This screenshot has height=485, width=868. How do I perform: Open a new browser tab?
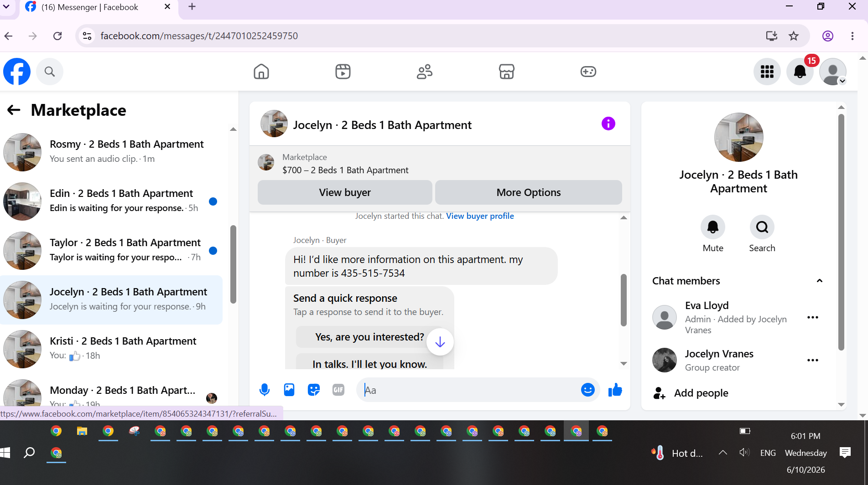click(192, 7)
